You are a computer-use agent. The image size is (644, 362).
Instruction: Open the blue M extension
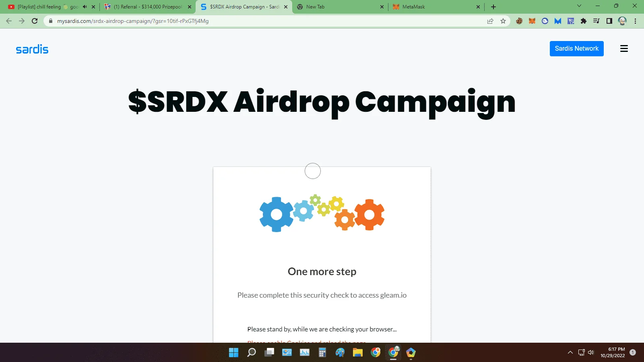[x=558, y=21]
